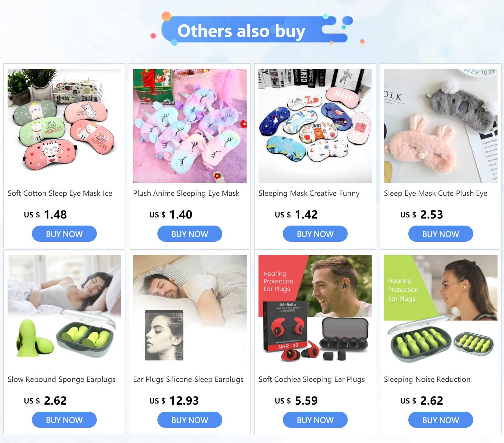
Task: Click BUY NOW for Plush Anime Sleeping Eye Mask
Action: coord(190,234)
